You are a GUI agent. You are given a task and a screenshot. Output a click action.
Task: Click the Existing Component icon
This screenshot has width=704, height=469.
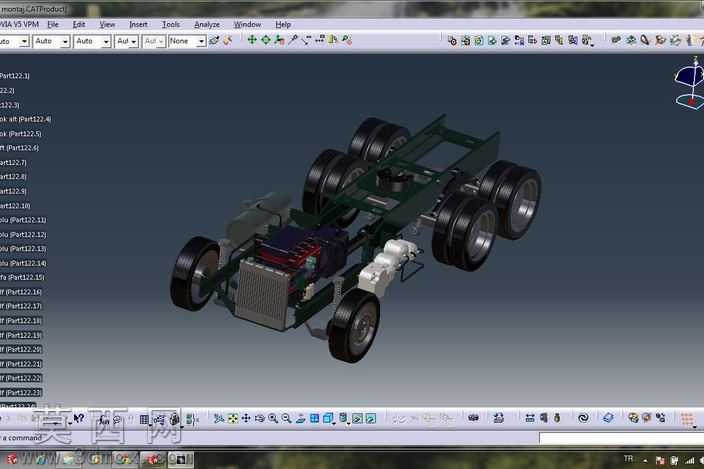click(492, 40)
